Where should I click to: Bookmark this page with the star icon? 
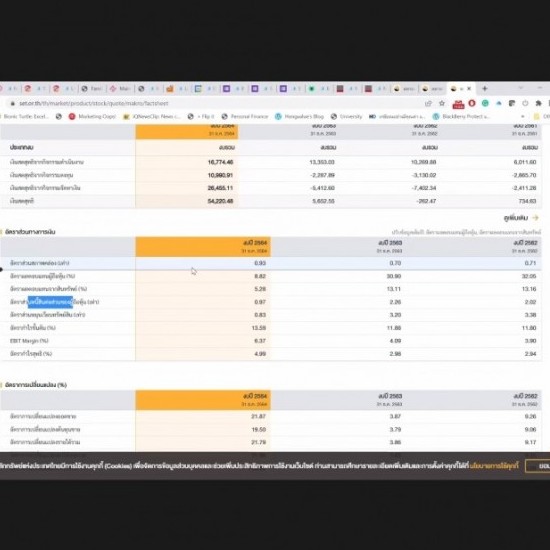point(442,103)
